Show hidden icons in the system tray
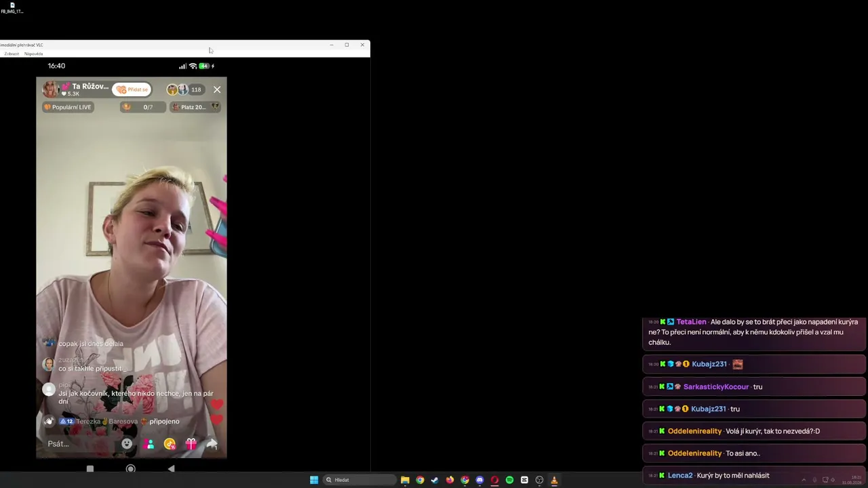This screenshot has width=868, height=488. pyautogui.click(x=804, y=480)
